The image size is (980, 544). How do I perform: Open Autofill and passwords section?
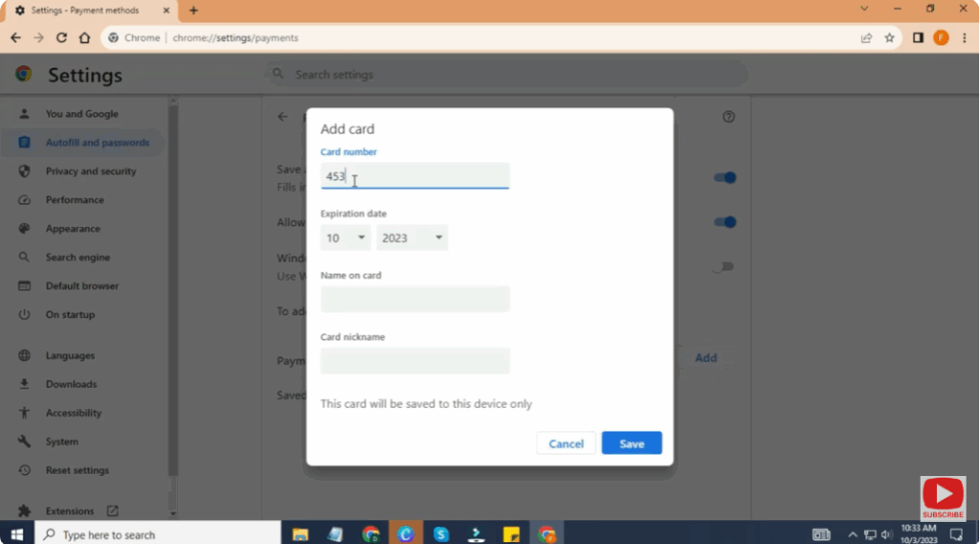[x=81, y=143]
